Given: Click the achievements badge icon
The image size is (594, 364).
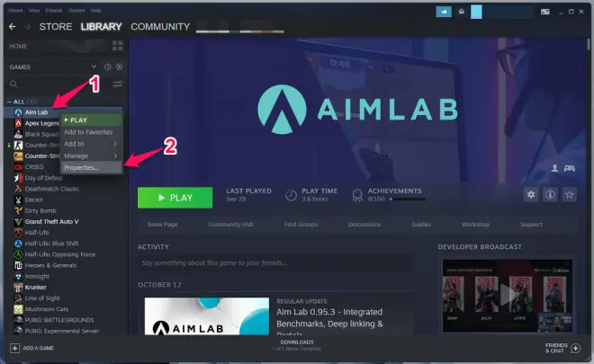Looking at the screenshot, I should point(357,195).
